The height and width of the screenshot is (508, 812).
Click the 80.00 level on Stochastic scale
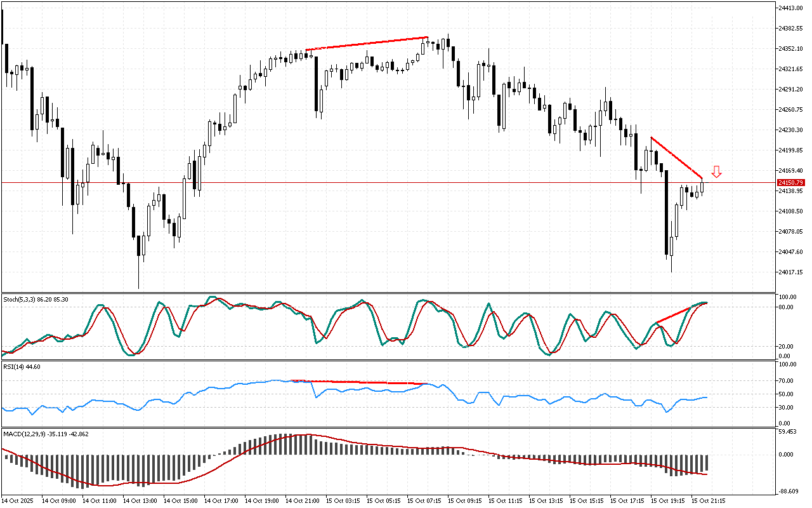coord(787,307)
